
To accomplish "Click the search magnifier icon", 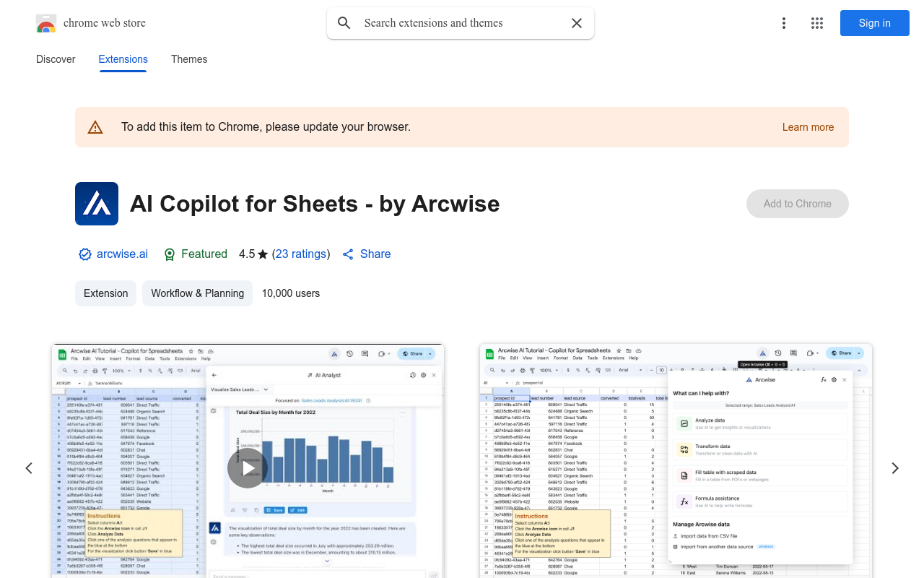I will [344, 23].
